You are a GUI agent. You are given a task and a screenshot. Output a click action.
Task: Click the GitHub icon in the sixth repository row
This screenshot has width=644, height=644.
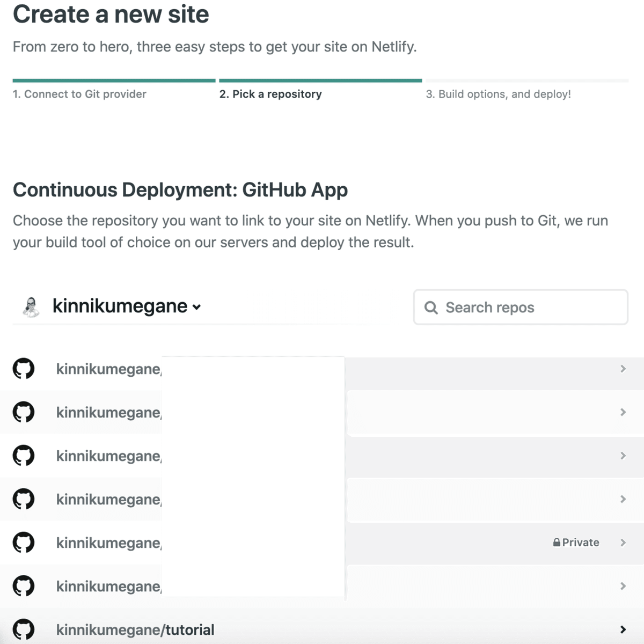(x=24, y=586)
